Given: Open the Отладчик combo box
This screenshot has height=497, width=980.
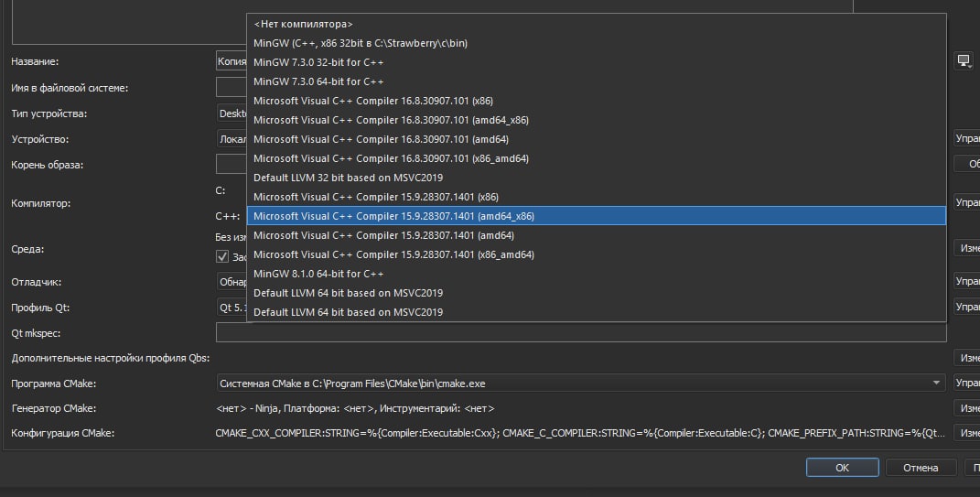Looking at the screenshot, I should tap(232, 282).
